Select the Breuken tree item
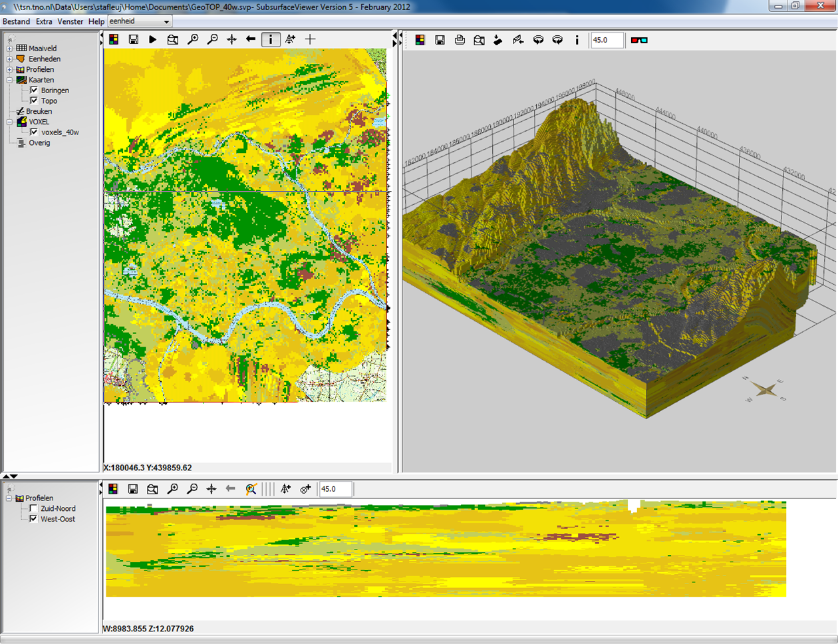The image size is (838, 644). click(x=39, y=112)
